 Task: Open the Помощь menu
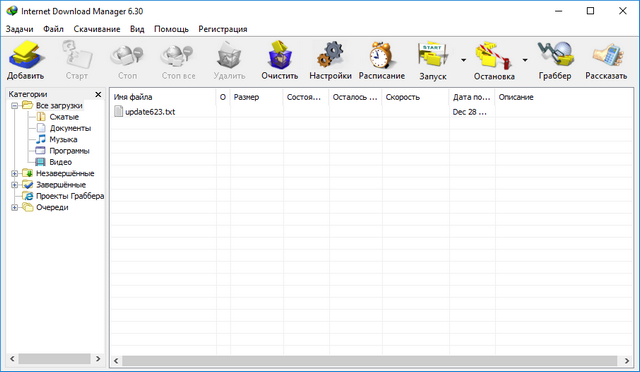click(x=171, y=29)
